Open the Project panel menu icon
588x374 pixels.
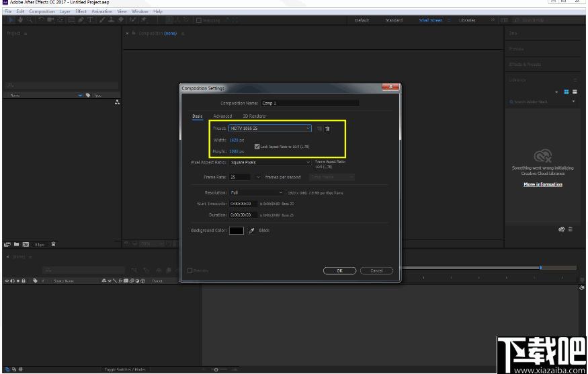tap(26, 34)
